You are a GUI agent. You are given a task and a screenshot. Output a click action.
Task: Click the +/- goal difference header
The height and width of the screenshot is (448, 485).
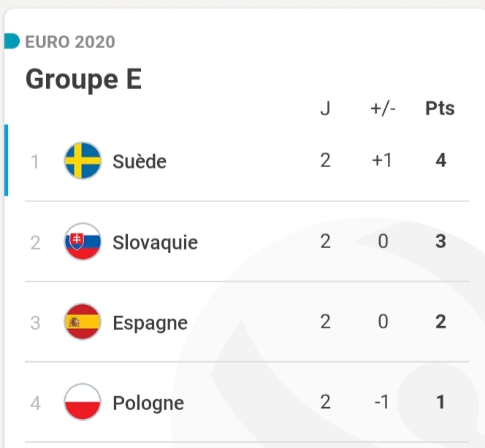[383, 109]
